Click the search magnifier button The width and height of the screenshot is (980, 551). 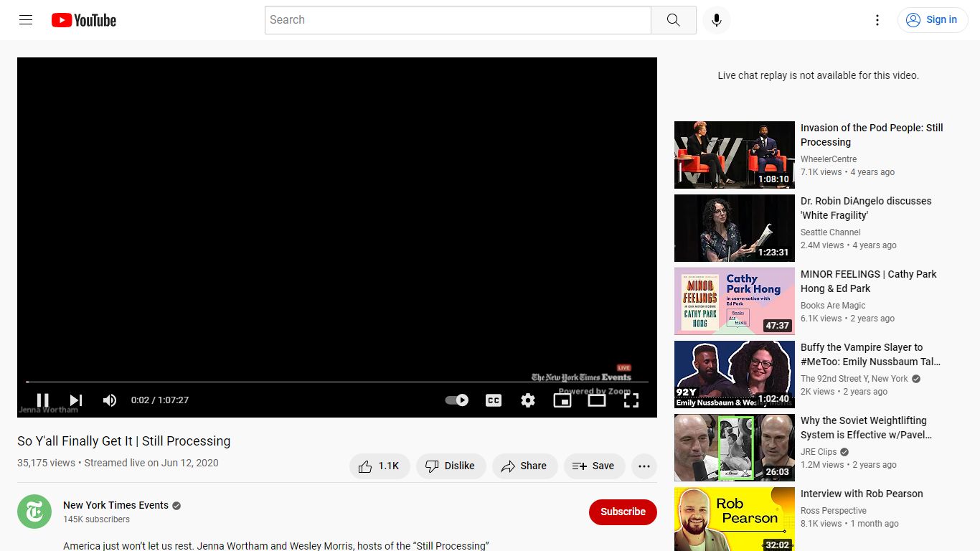[673, 20]
